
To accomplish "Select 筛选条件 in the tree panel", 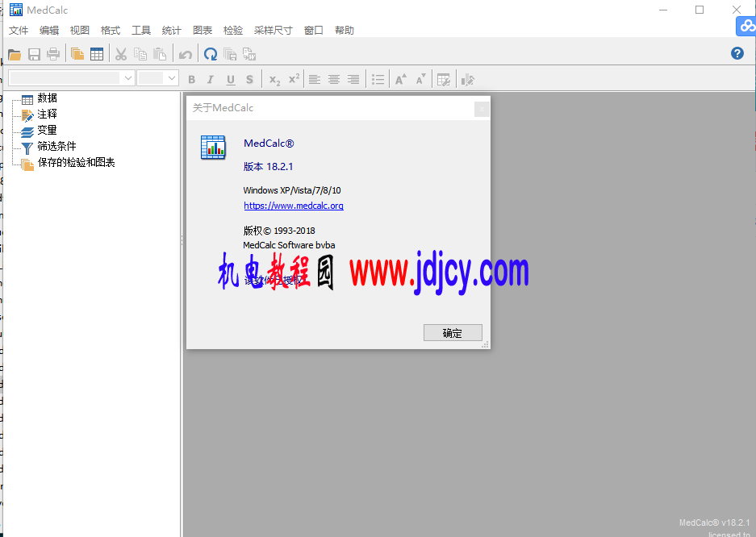I will (57, 146).
